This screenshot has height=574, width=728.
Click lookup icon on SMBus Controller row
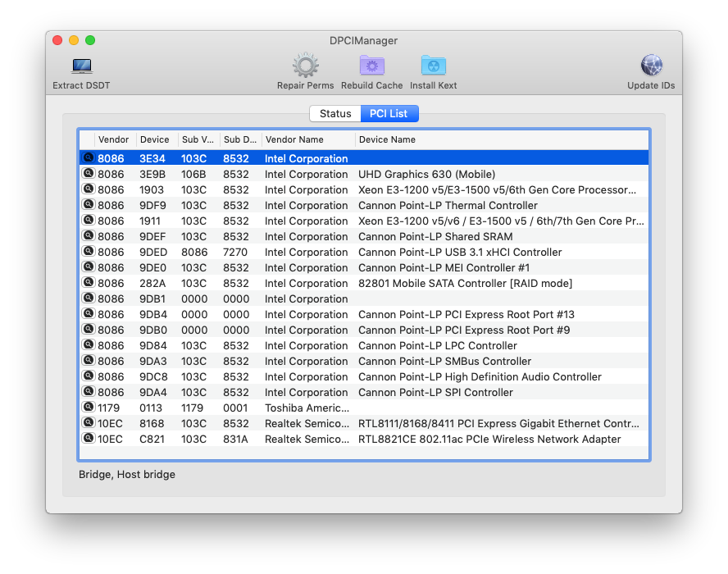pos(89,360)
